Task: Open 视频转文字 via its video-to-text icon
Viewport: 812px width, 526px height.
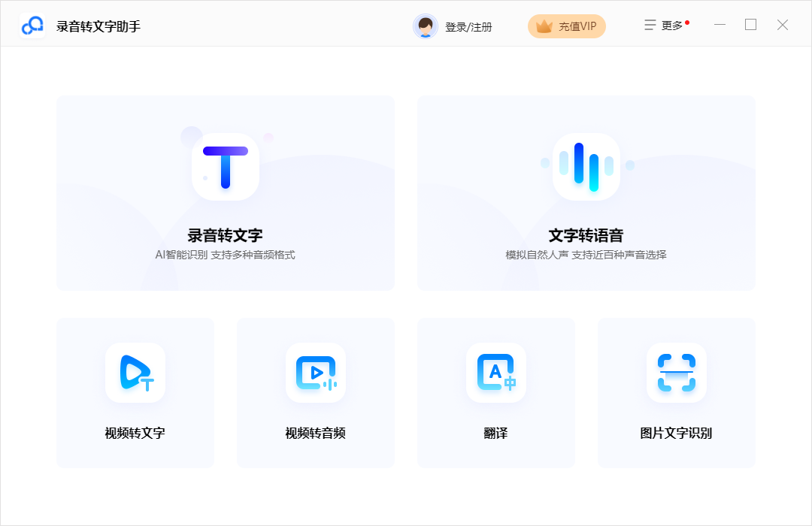Action: click(x=135, y=373)
